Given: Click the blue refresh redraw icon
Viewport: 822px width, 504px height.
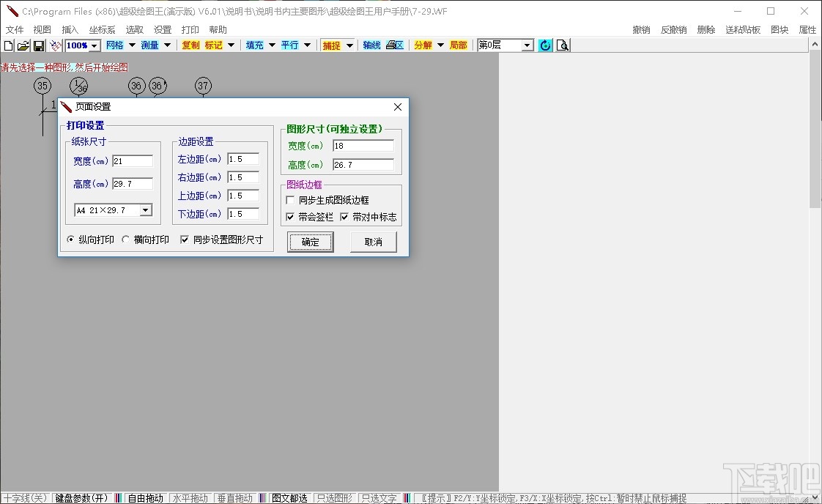Looking at the screenshot, I should tap(545, 45).
